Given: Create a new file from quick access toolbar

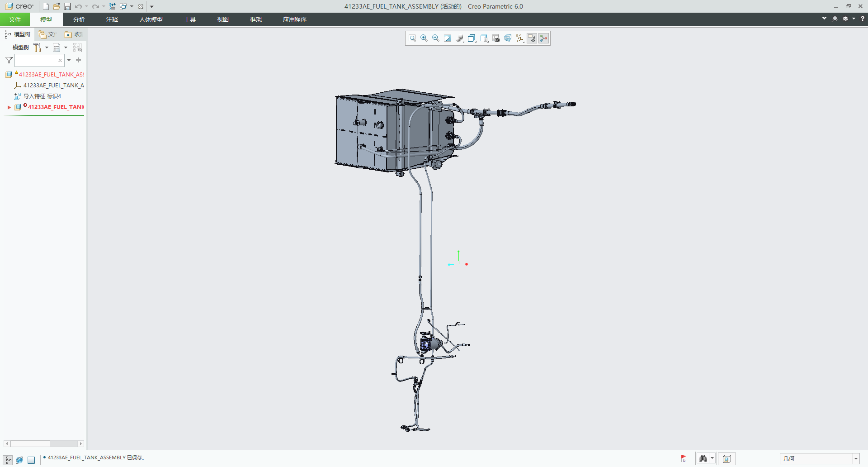Looking at the screenshot, I should (46, 6).
